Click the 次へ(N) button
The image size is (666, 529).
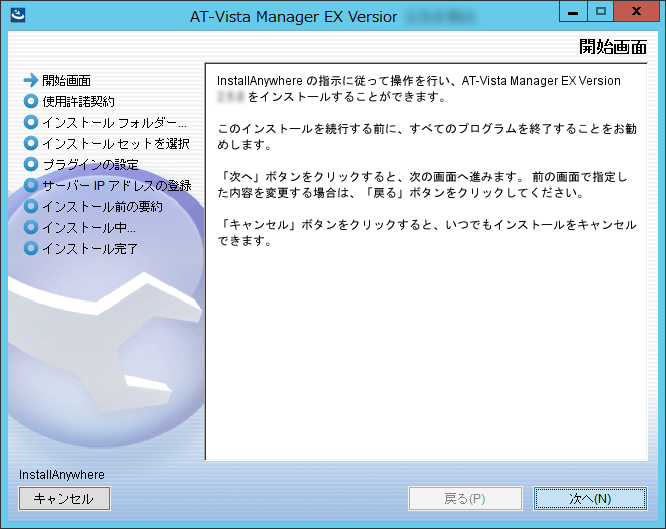(590, 498)
